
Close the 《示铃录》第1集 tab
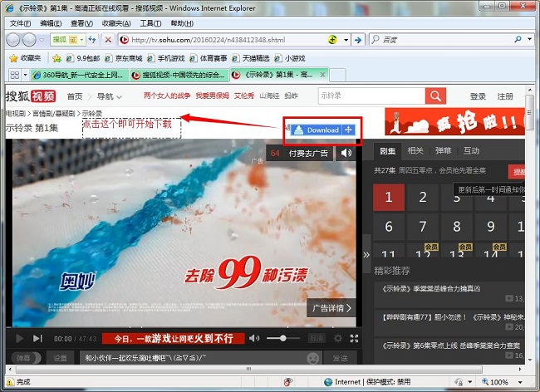[x=322, y=75]
